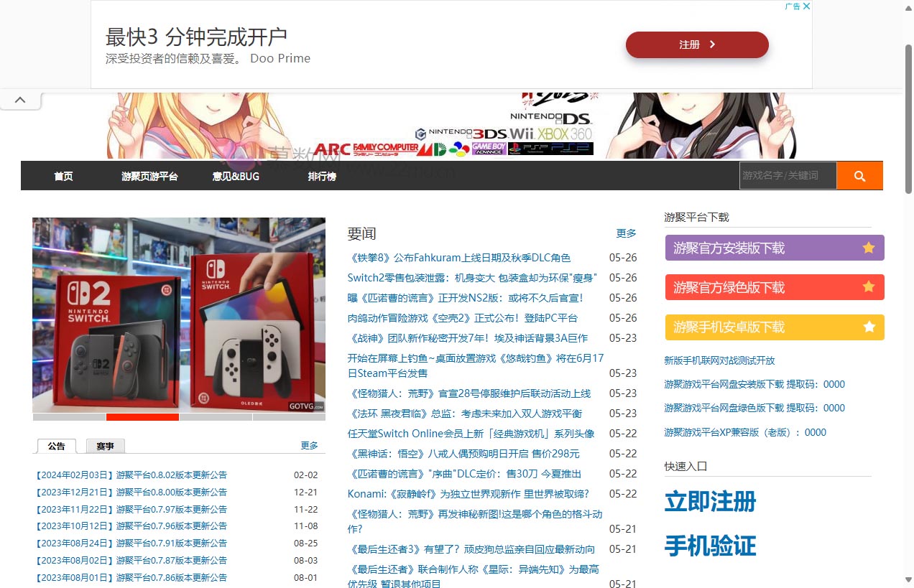Click the Family Computer logo in the banner
The width and height of the screenshot is (914, 588).
(x=384, y=147)
